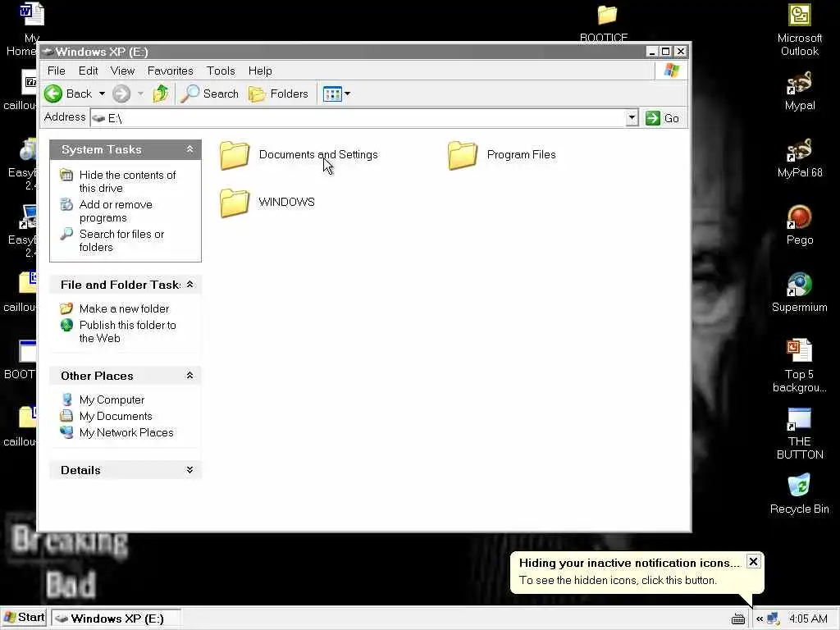
Task: Go up one folder level with the Up icon
Action: [161, 94]
